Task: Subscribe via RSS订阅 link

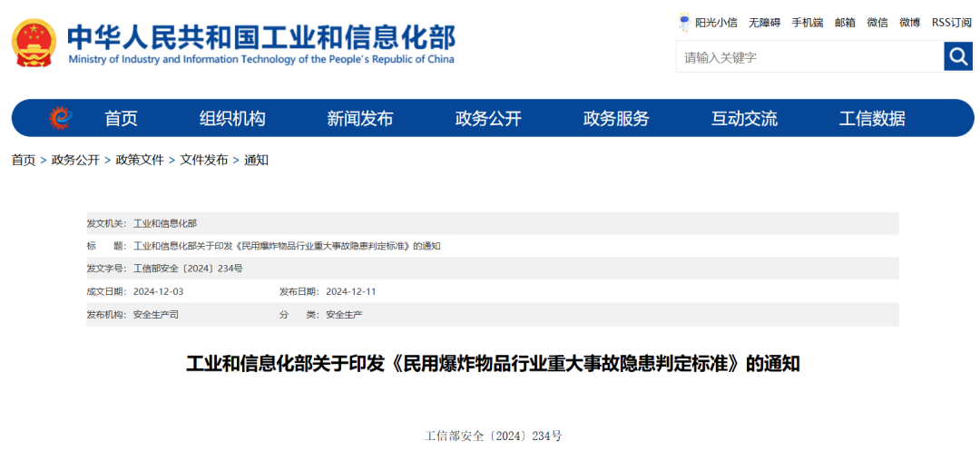Action: 951,23
